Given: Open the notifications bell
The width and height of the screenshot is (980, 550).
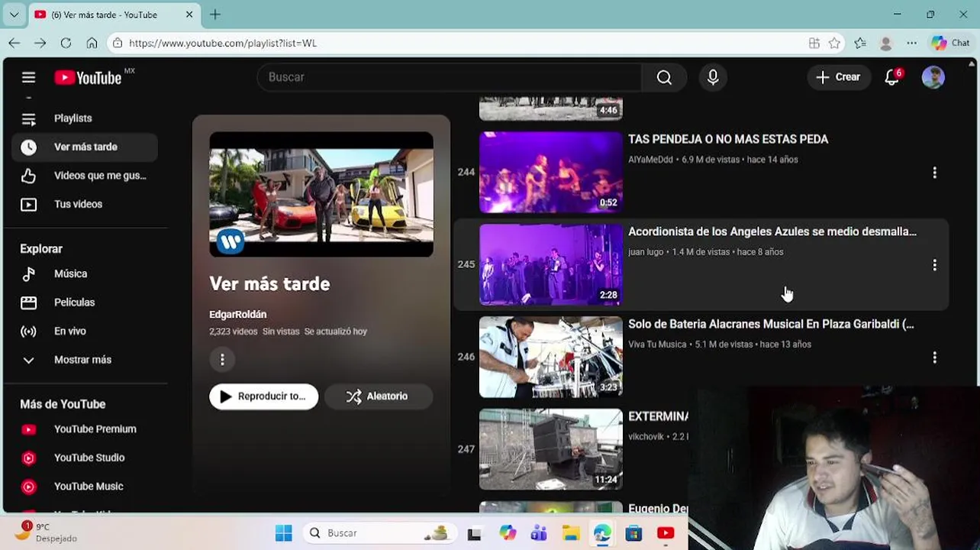Looking at the screenshot, I should coord(892,77).
